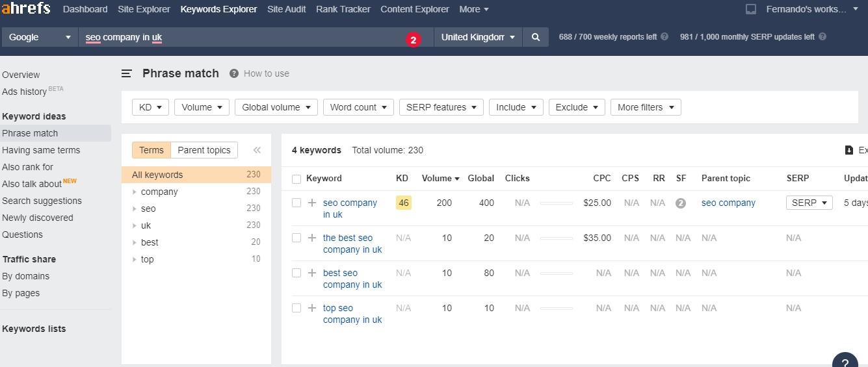The height and width of the screenshot is (367, 868).
Task: Check the box for best seo company in uk
Action: 296,273
